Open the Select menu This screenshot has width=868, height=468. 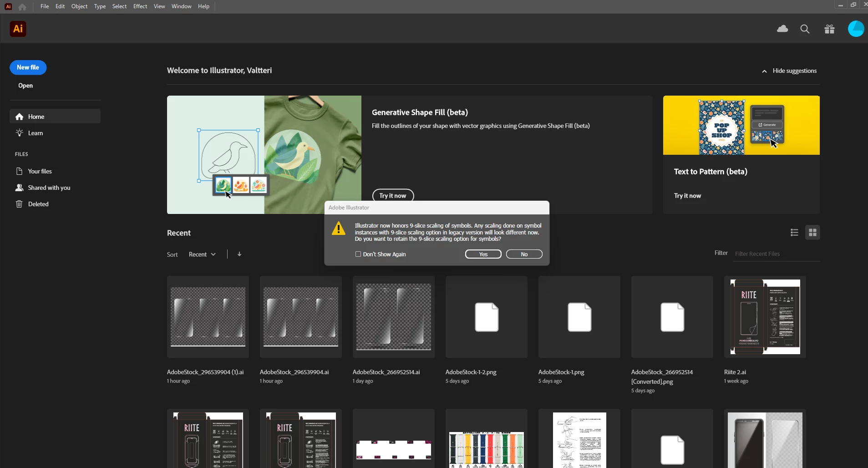click(x=119, y=6)
